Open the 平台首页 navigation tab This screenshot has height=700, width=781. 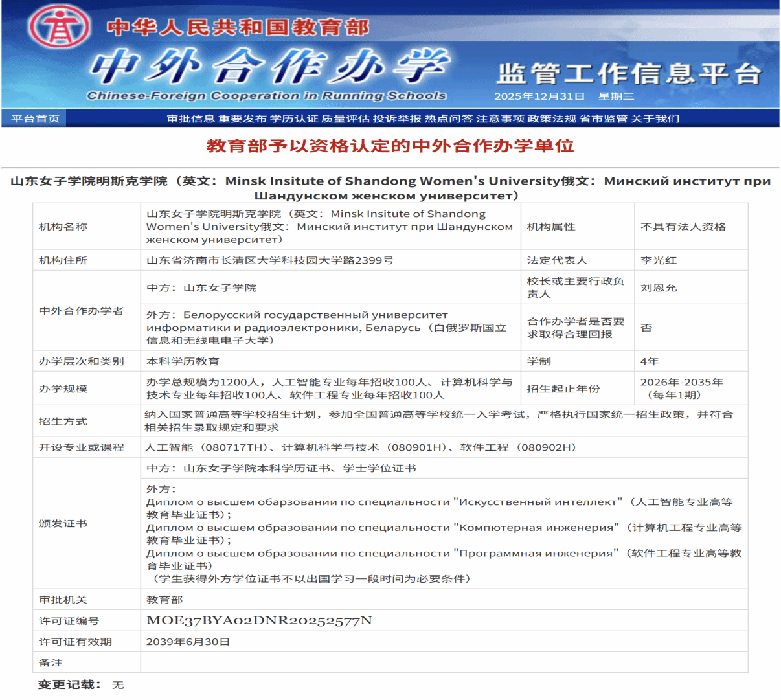35,119
